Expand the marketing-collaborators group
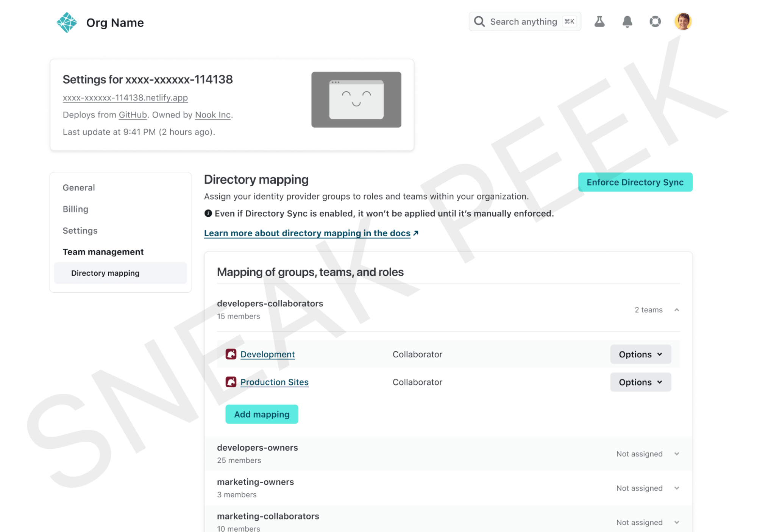757x532 pixels. (676, 522)
